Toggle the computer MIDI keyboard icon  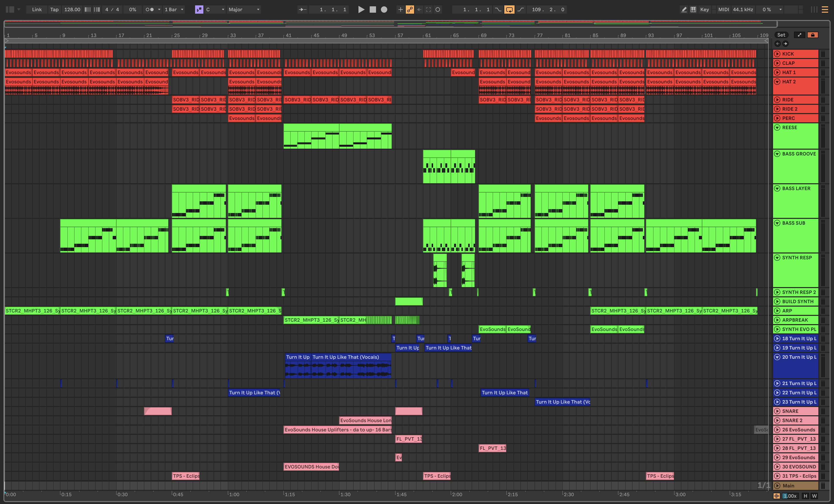[693, 10]
